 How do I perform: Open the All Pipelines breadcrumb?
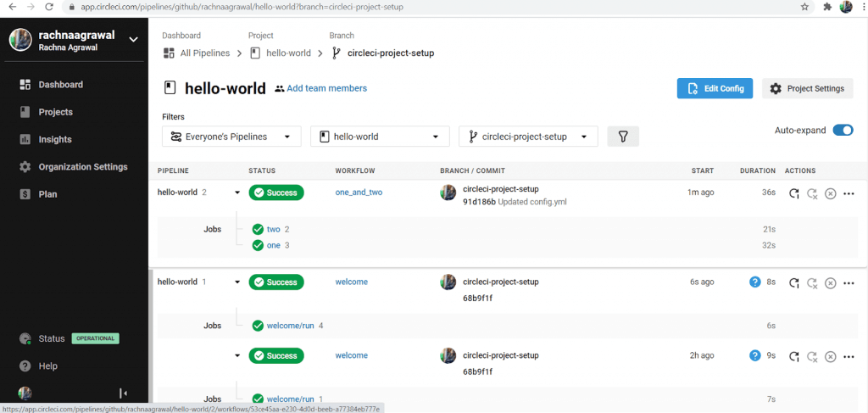pyautogui.click(x=197, y=53)
